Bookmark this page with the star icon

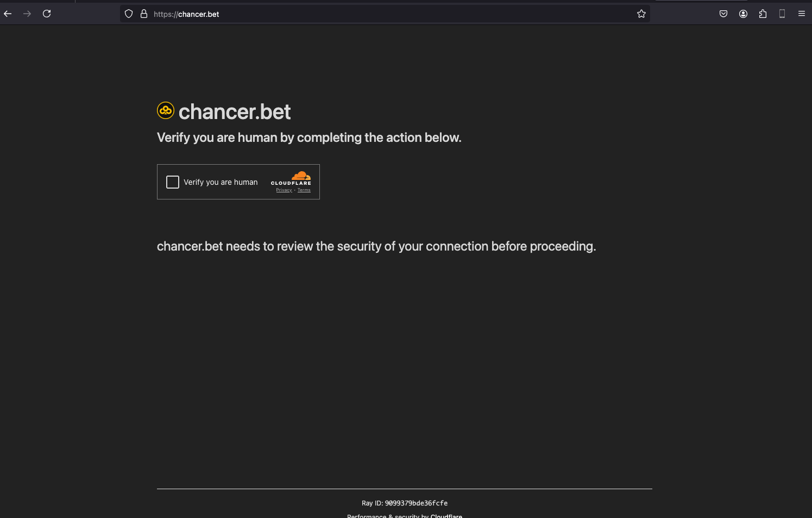pyautogui.click(x=641, y=14)
